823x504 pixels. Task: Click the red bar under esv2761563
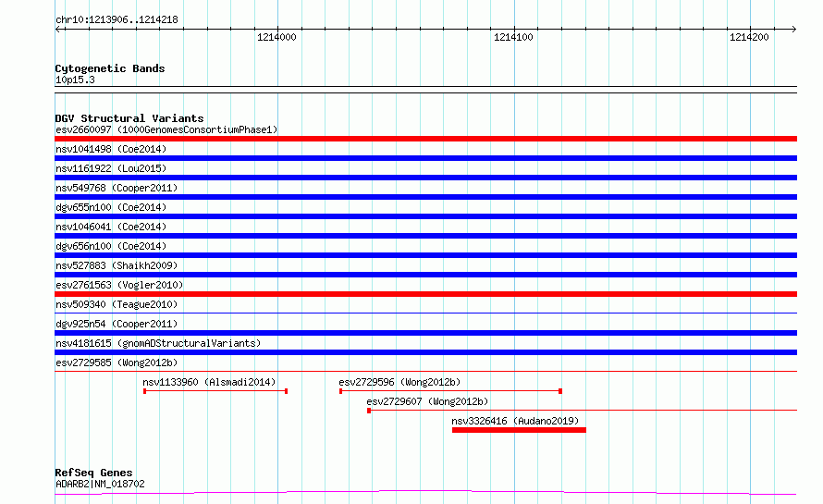coord(425,294)
